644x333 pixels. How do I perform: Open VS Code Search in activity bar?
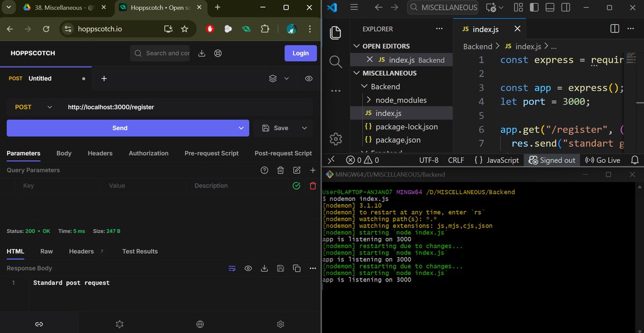point(335,62)
